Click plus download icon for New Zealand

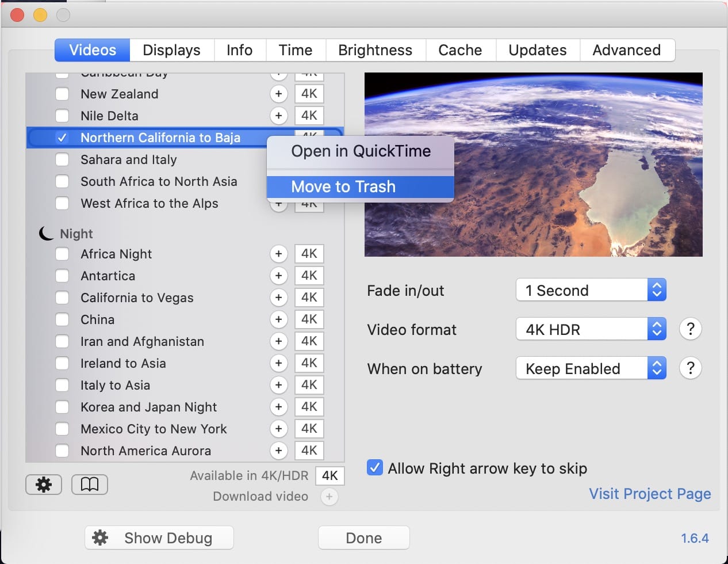tap(279, 94)
